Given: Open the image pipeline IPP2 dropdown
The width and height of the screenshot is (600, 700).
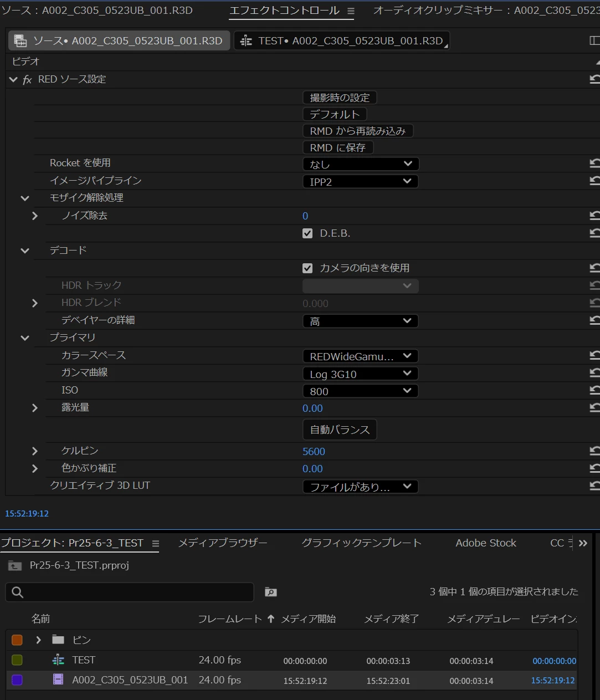Looking at the screenshot, I should (361, 181).
